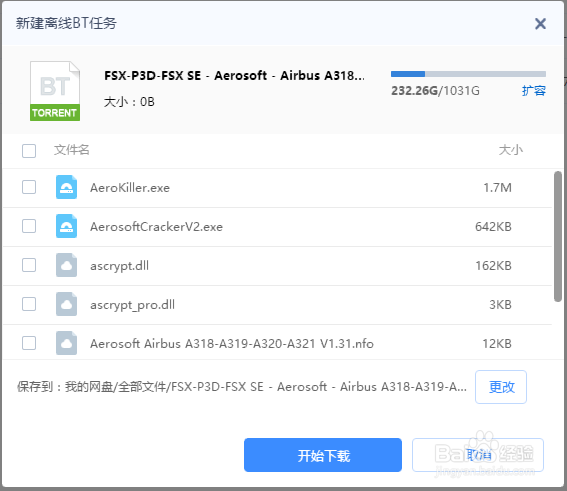Image resolution: width=567 pixels, height=491 pixels.
Task: Click the 大小：0B text
Action: [129, 102]
